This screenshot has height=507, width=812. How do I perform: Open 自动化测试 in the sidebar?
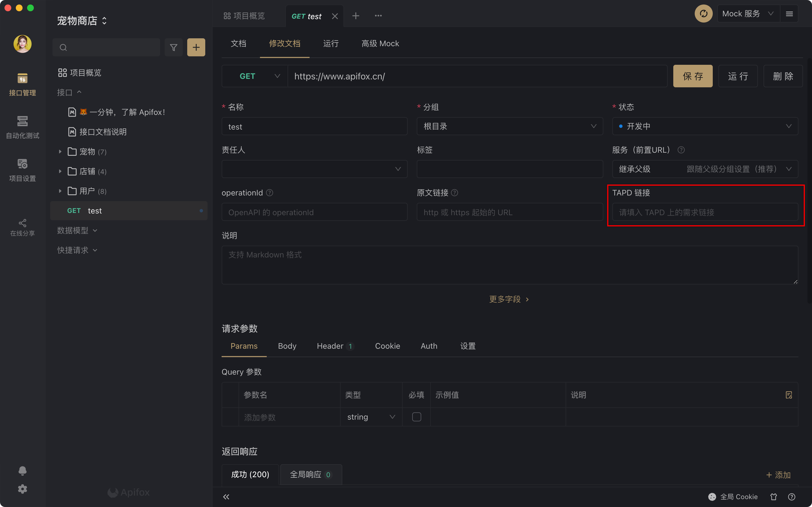click(23, 127)
